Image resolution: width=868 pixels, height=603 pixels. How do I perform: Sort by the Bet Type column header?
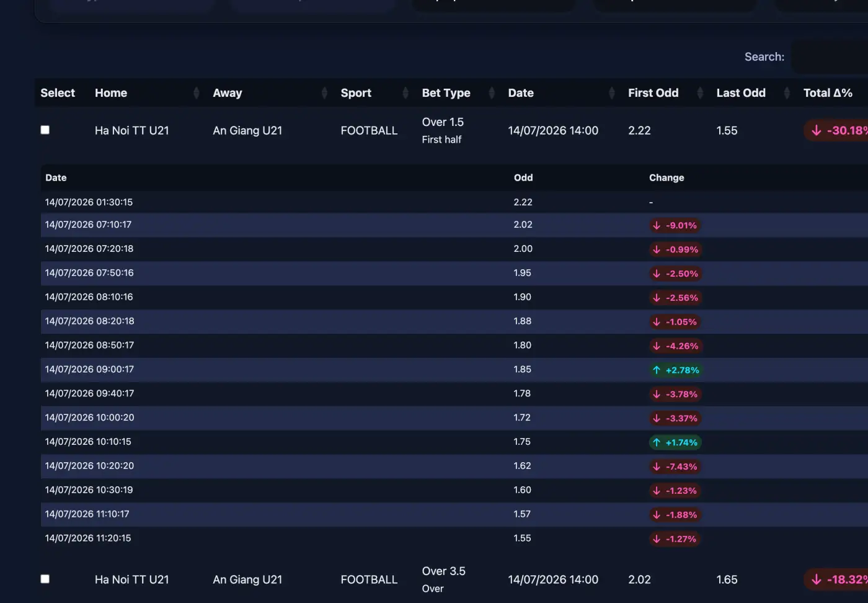click(x=459, y=93)
